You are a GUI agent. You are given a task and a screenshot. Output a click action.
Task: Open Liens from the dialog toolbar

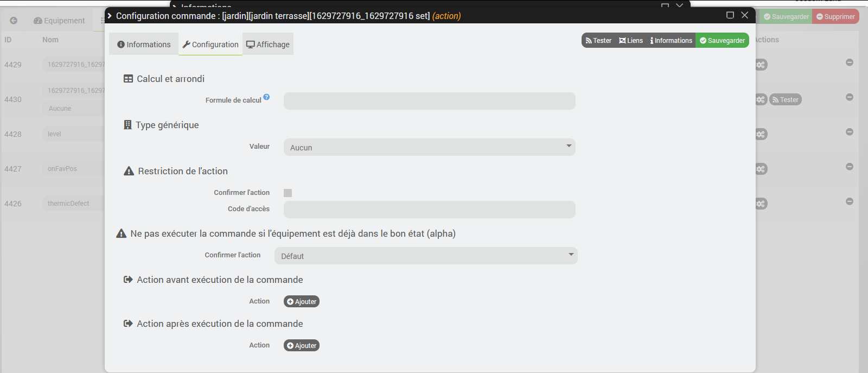(x=631, y=41)
